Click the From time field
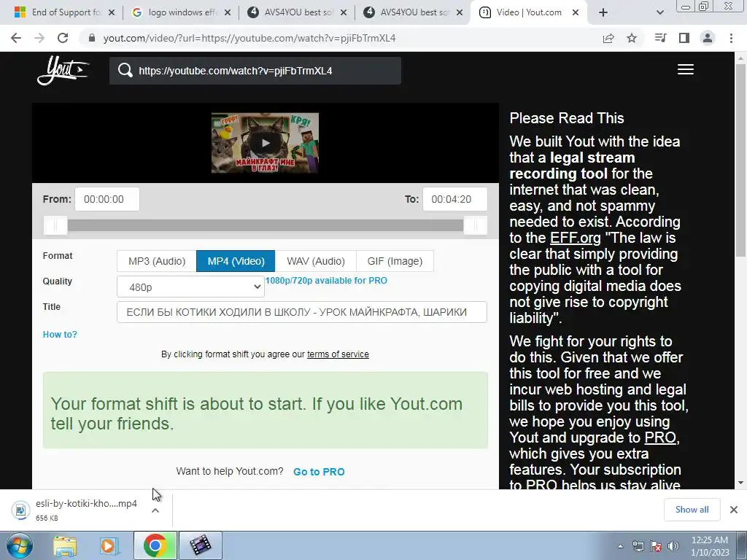 (x=107, y=199)
